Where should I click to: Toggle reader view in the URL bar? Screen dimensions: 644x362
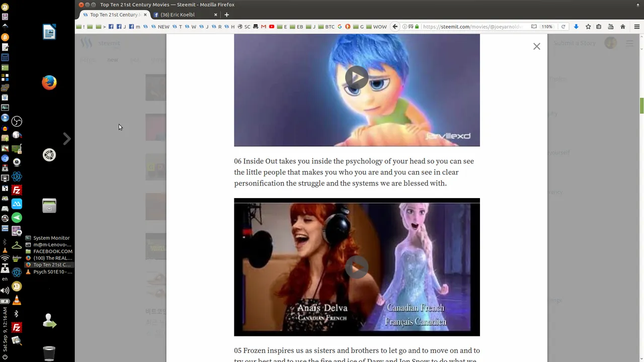pos(534,27)
